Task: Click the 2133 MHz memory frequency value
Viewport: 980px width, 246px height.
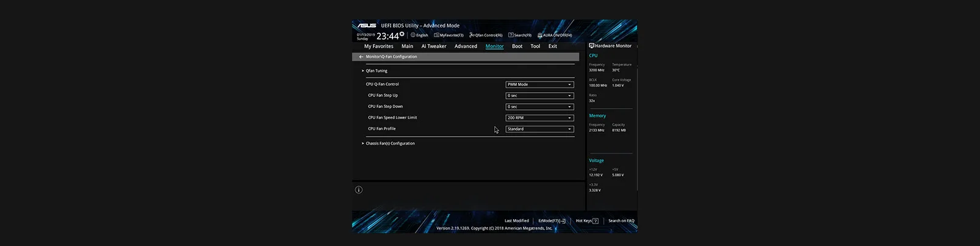Action: (597, 130)
